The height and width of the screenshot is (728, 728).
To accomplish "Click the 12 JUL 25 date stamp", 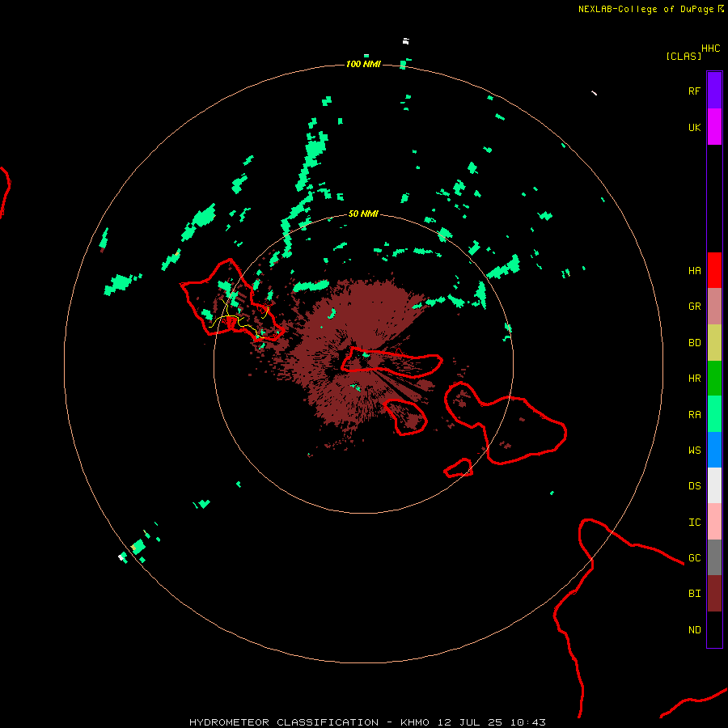I will click(x=469, y=722).
